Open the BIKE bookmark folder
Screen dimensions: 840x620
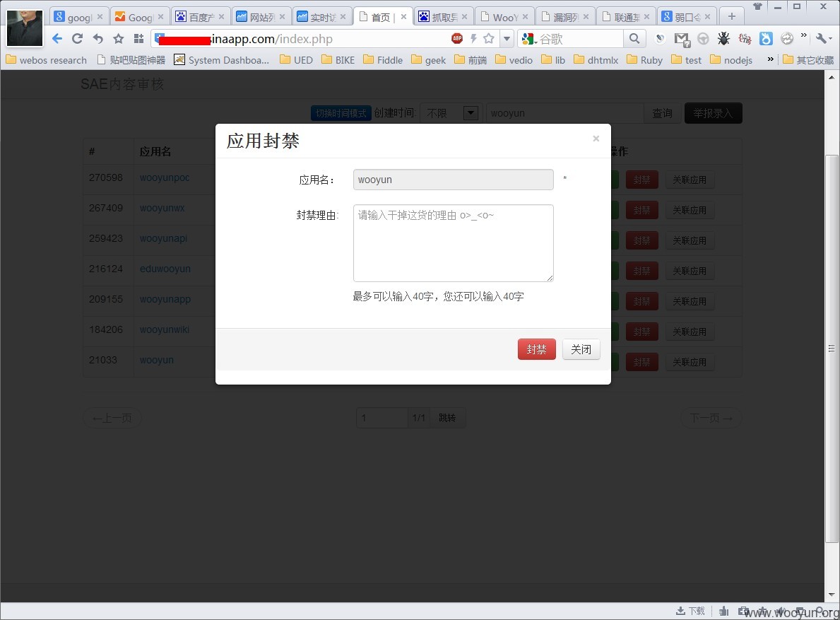338,60
